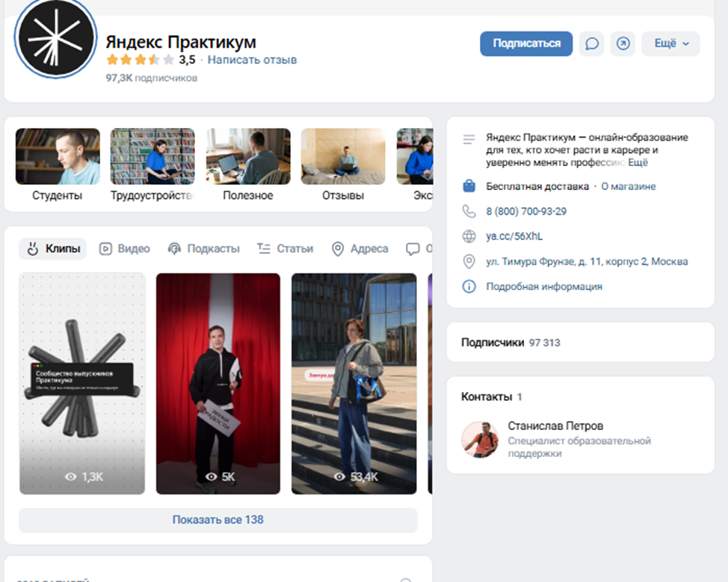Expand the Ещё dropdown button
The width and height of the screenshot is (728, 582).
(x=670, y=43)
